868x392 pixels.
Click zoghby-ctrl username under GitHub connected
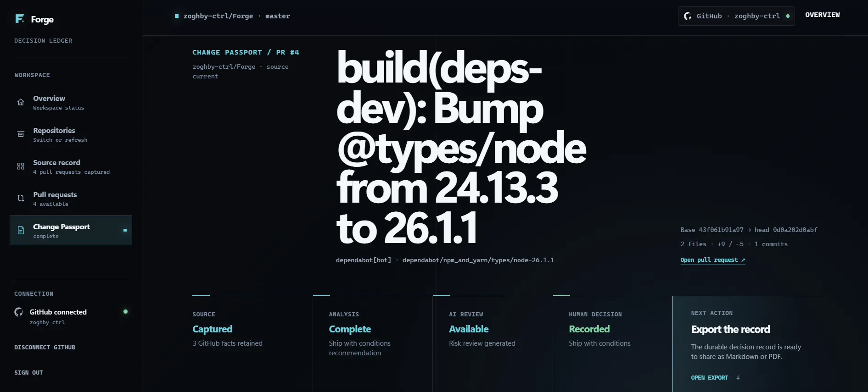click(x=47, y=323)
